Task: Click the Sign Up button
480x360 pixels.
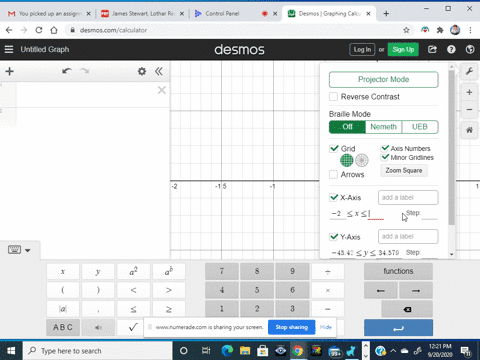Action: (x=403, y=50)
